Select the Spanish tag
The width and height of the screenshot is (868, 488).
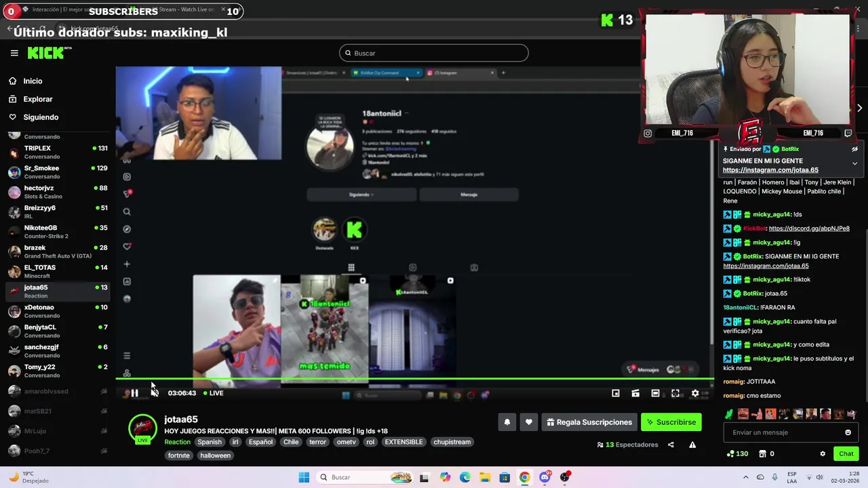[x=210, y=442]
